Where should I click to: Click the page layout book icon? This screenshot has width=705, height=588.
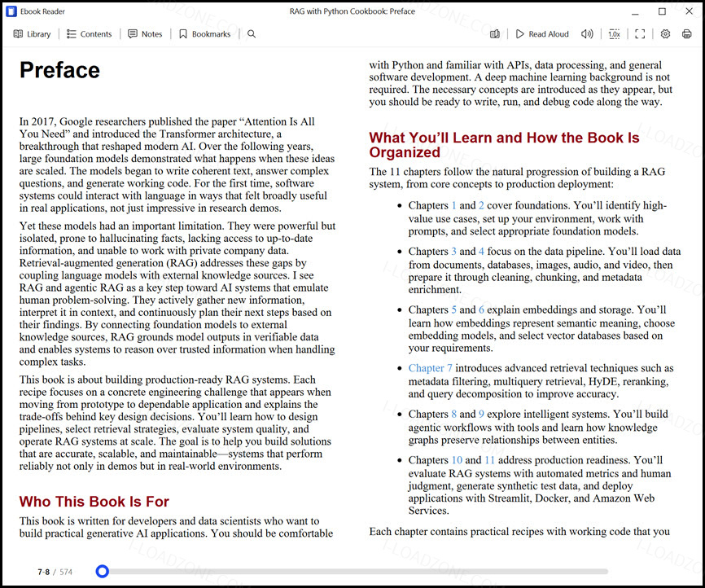pos(495,33)
